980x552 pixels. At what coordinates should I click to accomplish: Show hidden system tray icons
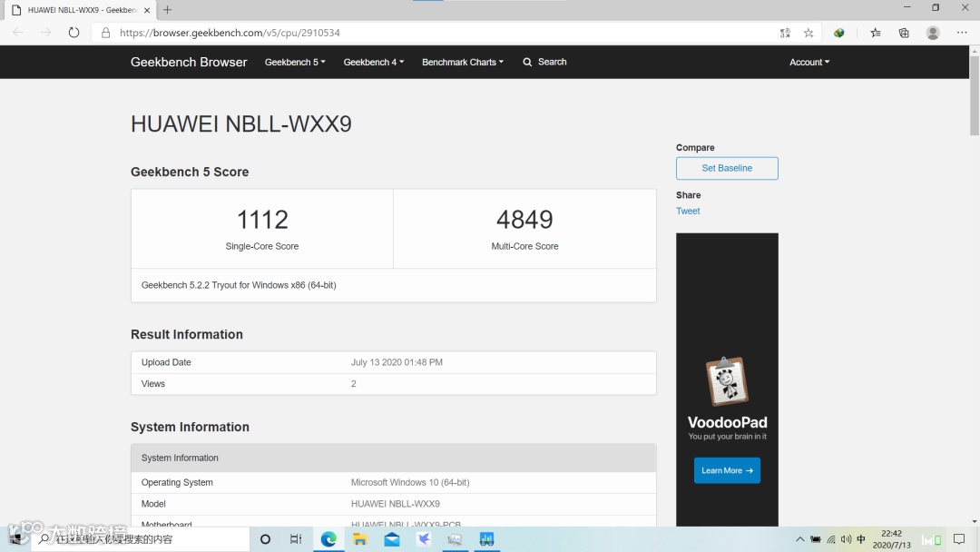pyautogui.click(x=799, y=539)
